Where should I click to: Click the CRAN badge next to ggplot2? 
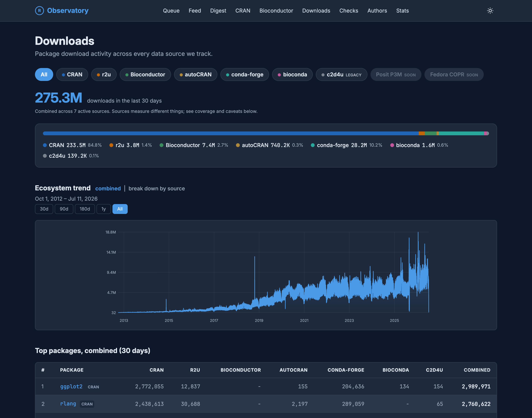point(93,387)
